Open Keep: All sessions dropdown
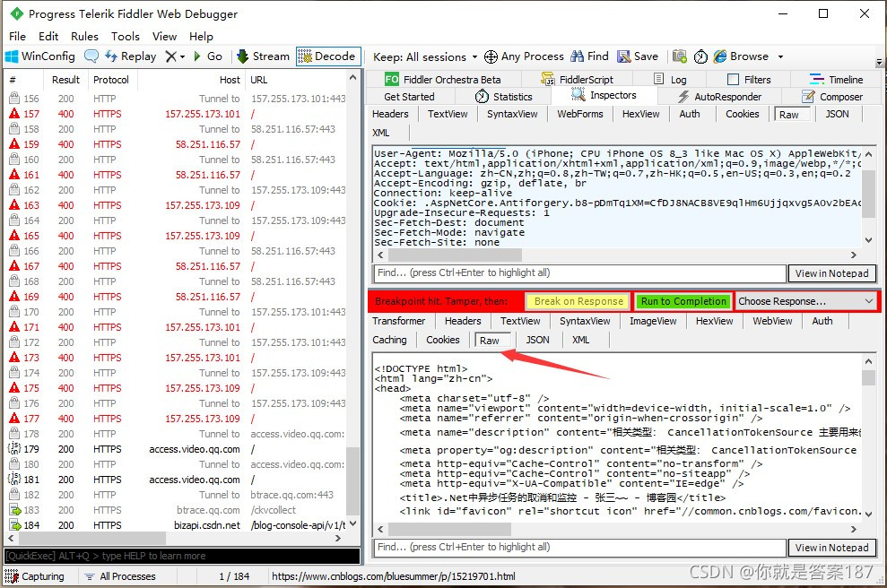Image resolution: width=887 pixels, height=588 pixels. click(x=425, y=57)
